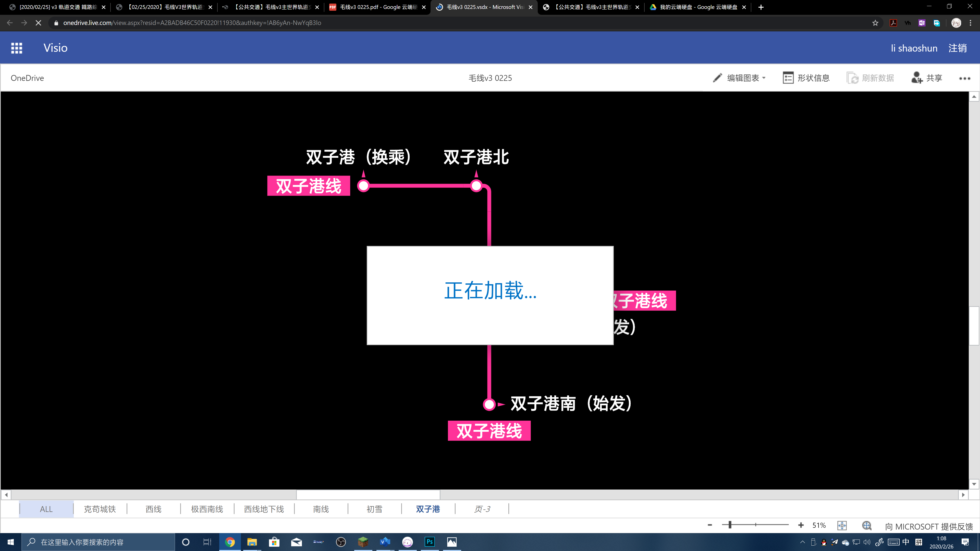Click the Share (共享) icon
980x551 pixels.
pos(916,78)
